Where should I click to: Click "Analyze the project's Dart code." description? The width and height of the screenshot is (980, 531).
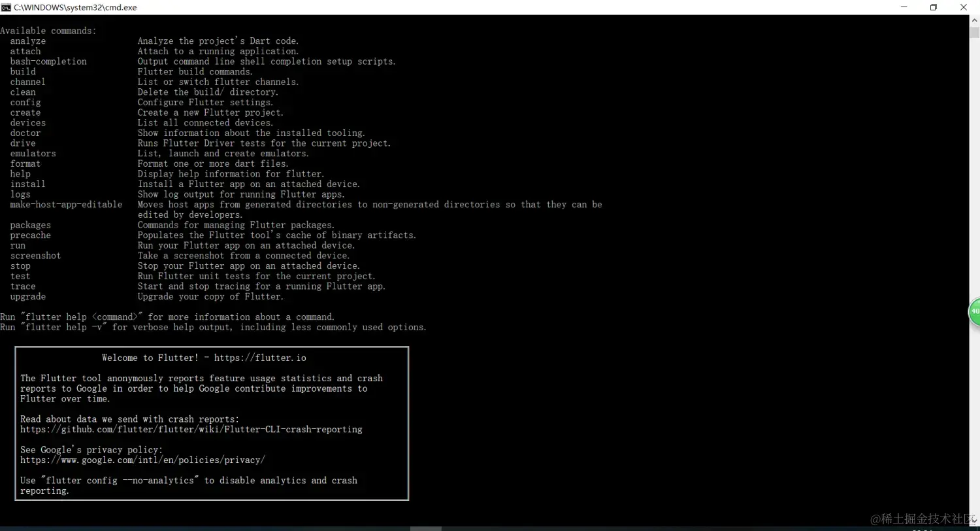218,41
